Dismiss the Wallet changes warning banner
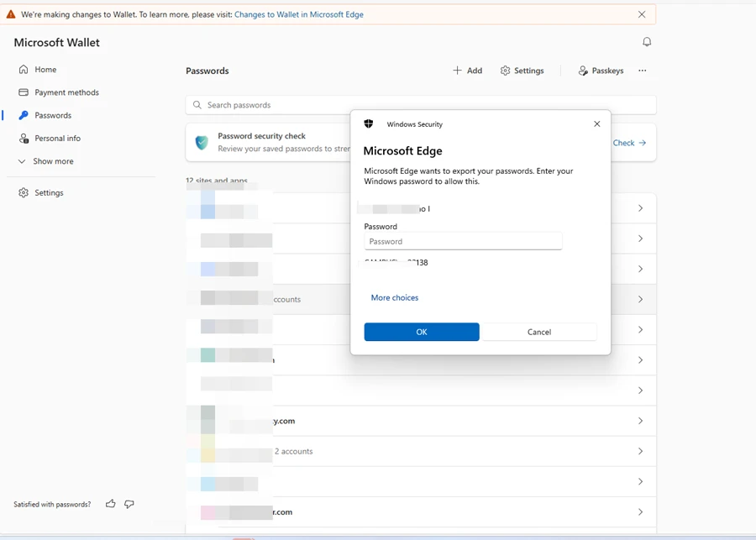Screen dimensions: 756x540 [x=642, y=14]
